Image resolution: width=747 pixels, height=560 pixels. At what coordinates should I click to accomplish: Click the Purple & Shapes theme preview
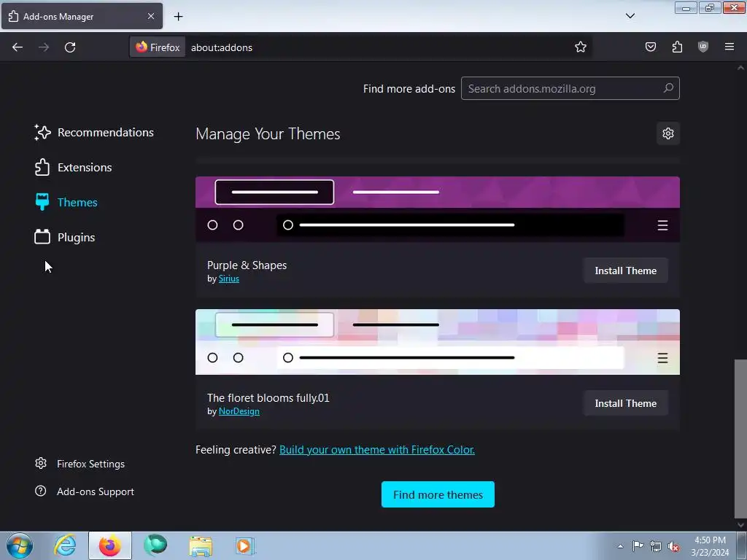point(438,209)
